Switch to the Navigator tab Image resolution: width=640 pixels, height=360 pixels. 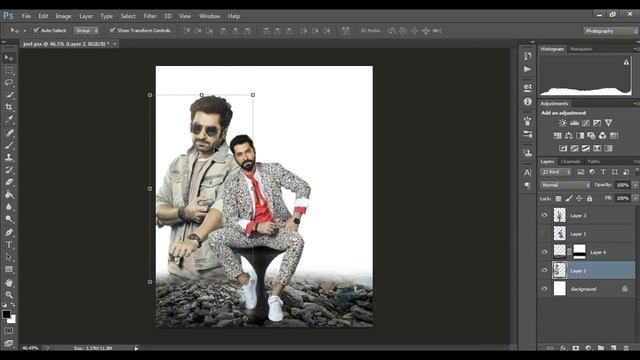[581, 49]
